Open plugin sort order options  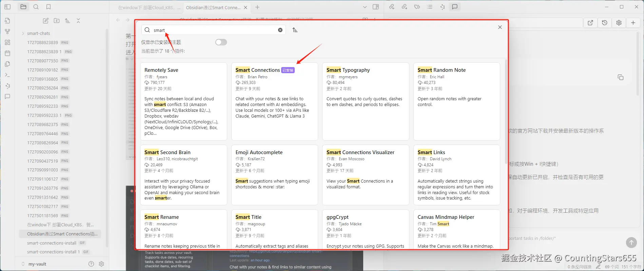tap(295, 30)
